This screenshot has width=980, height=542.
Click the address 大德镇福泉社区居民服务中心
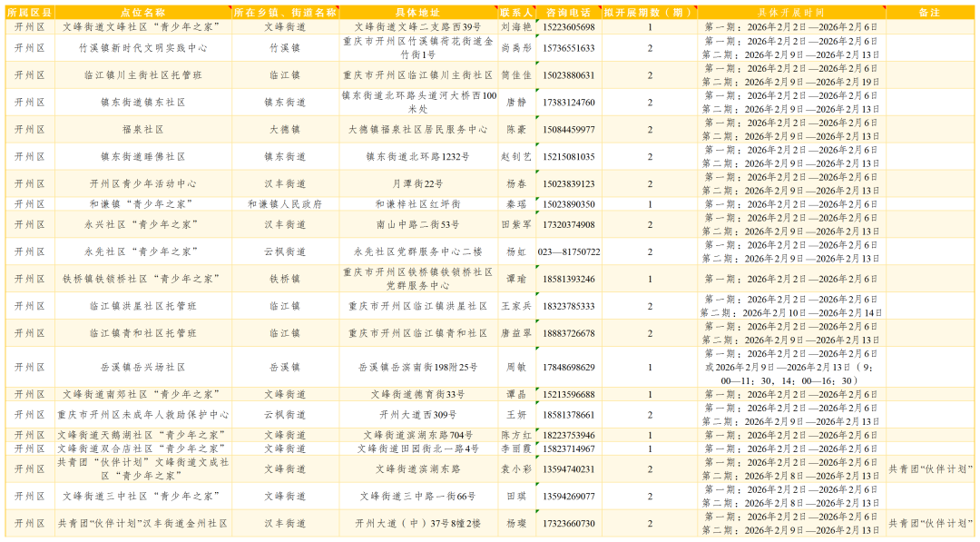pos(418,130)
